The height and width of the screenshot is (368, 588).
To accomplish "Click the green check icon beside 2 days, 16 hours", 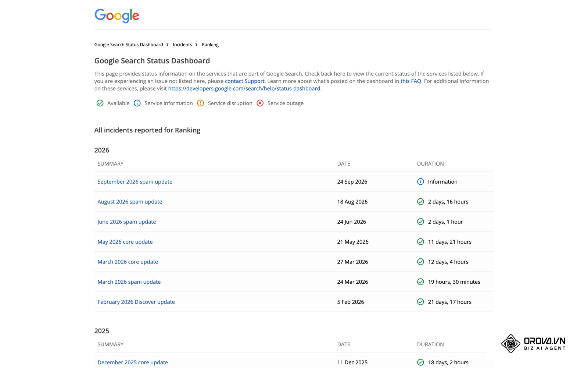I will coord(421,202).
